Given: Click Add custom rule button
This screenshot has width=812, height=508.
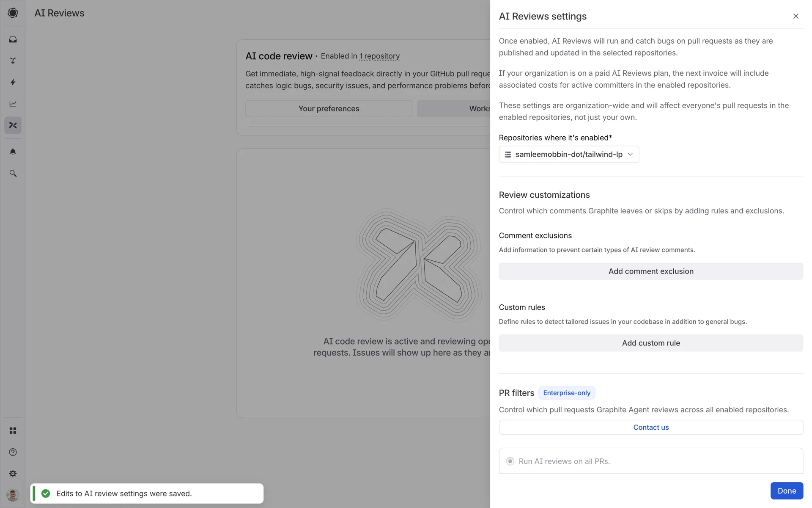Looking at the screenshot, I should coord(650,343).
